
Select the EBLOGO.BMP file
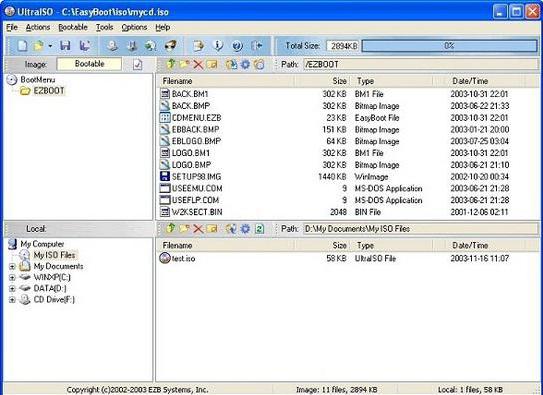tap(196, 141)
